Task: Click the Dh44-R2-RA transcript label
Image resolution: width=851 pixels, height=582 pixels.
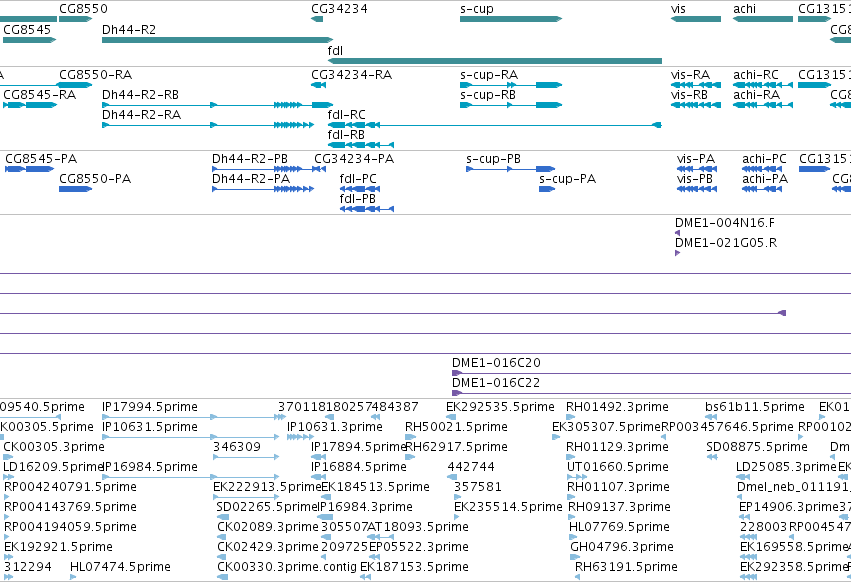Action: click(142, 115)
